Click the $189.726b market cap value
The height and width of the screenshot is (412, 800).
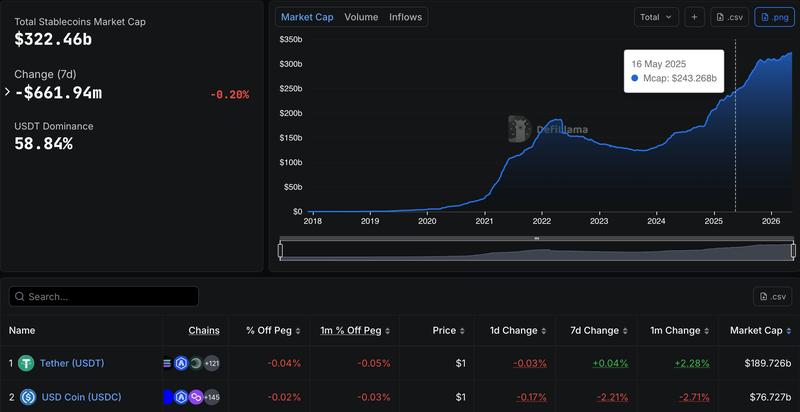768,364
